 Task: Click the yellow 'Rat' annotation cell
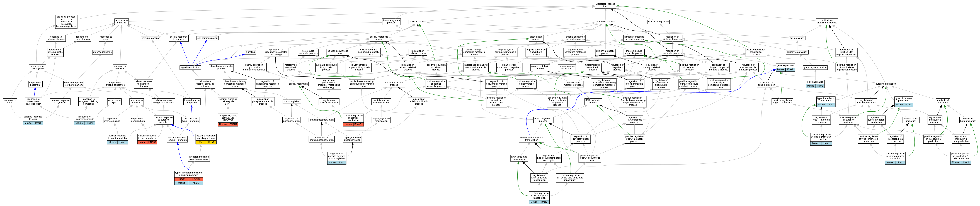pos(201,142)
